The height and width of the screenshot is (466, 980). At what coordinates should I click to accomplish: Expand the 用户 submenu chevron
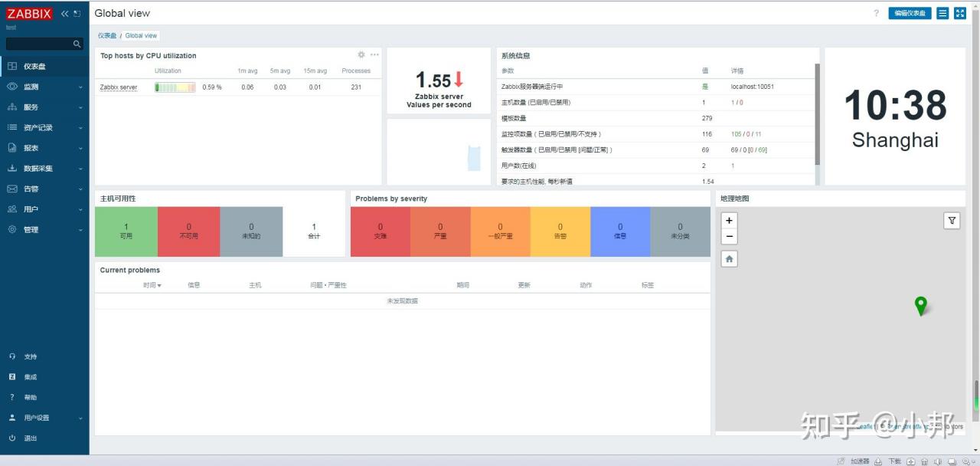coord(80,210)
